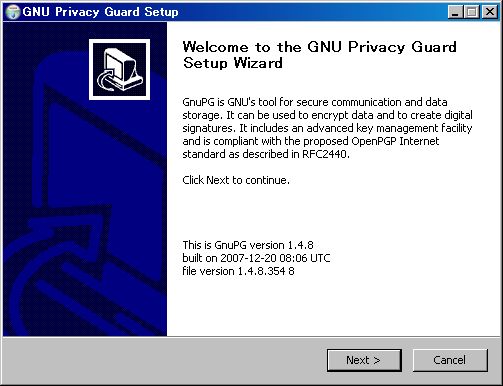Click the file version 1.4.8.354 line
This screenshot has height=386, width=503.
point(238,271)
